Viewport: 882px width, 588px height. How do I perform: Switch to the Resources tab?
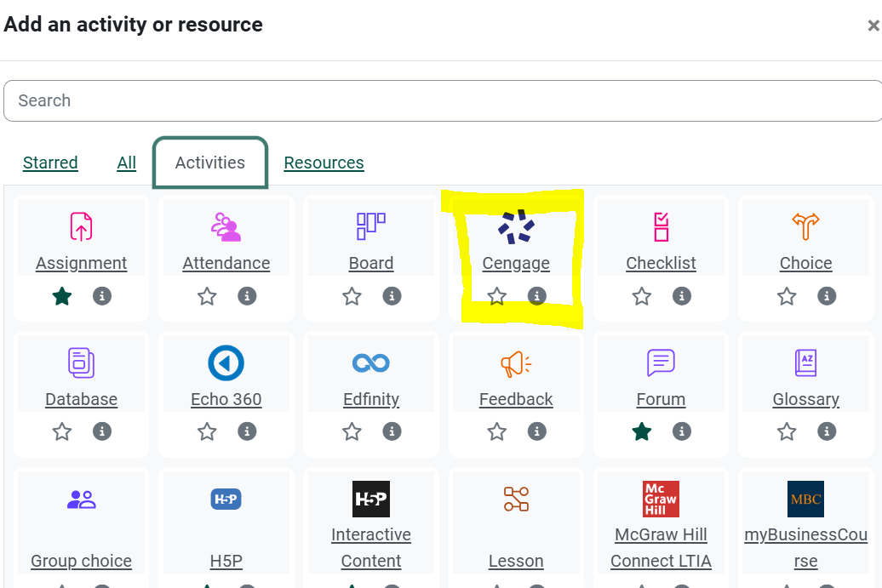[x=324, y=163]
